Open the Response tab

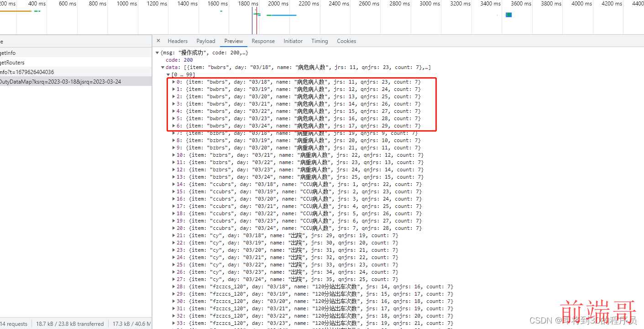click(x=263, y=41)
